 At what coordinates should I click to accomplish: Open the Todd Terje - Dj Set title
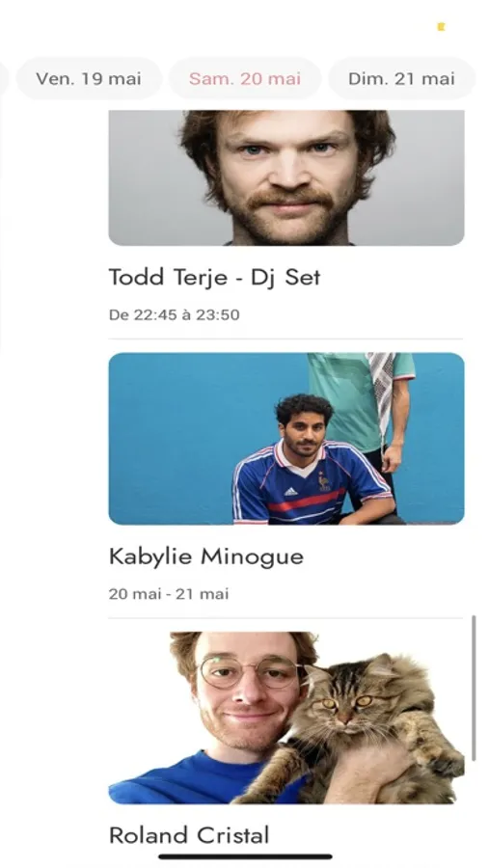(x=214, y=277)
